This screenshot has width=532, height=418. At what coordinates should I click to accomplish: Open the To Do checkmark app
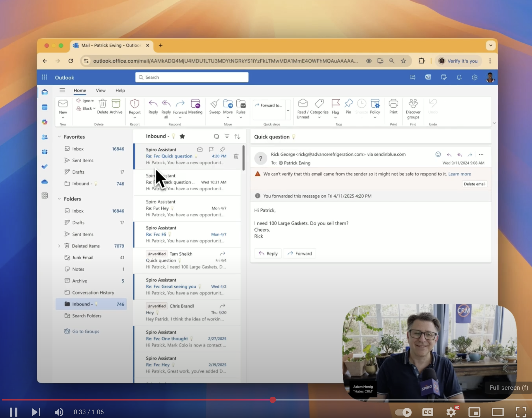pos(44,166)
